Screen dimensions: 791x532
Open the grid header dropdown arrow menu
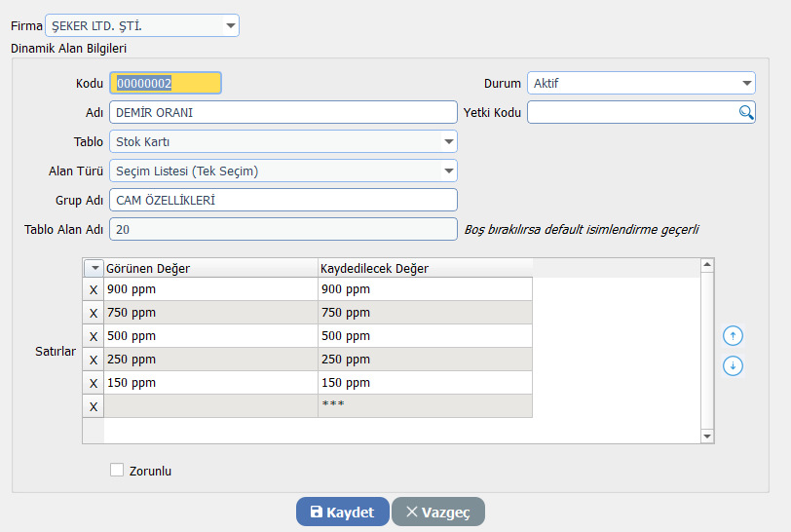pyautogui.click(x=94, y=268)
